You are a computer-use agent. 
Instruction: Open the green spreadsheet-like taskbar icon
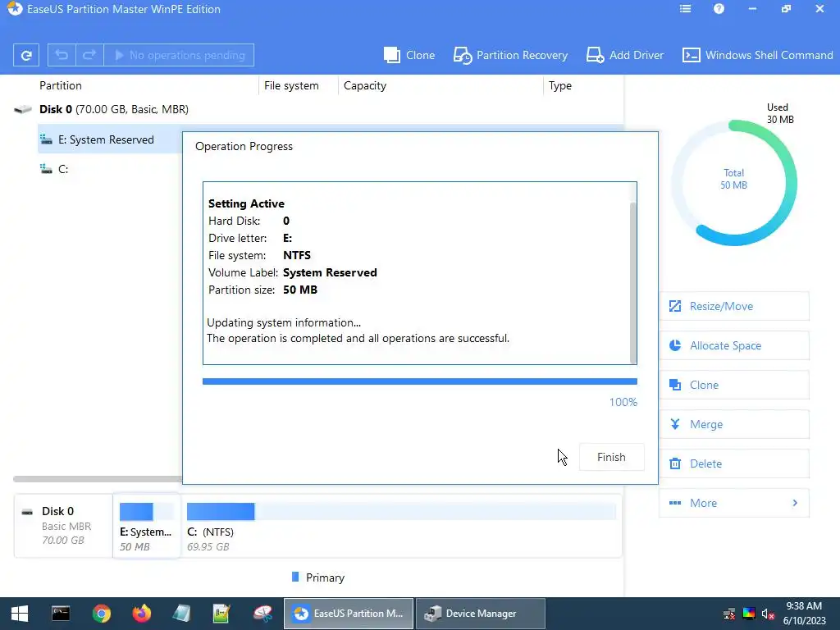221,614
